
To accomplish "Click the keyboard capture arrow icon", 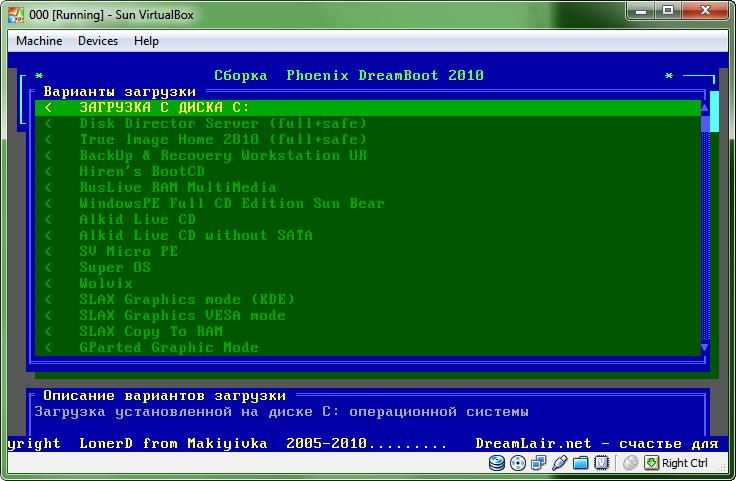I will (651, 463).
